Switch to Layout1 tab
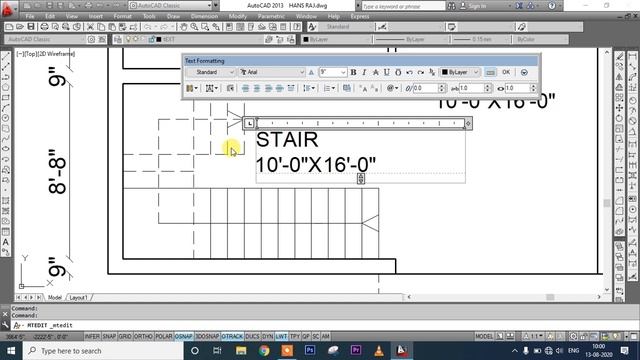This screenshot has height=360, width=640. click(x=78, y=298)
